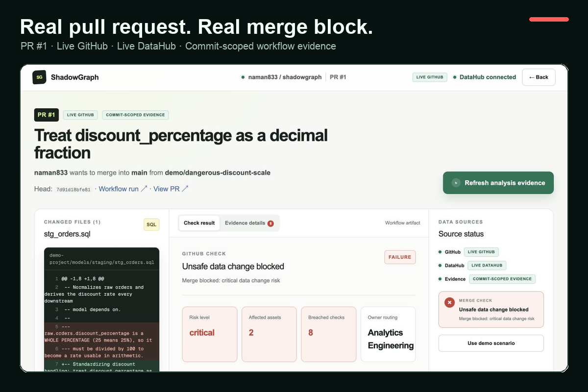The height and width of the screenshot is (392, 588).
Task: Click the LIVE GITHUB badge in header
Action: (x=430, y=77)
